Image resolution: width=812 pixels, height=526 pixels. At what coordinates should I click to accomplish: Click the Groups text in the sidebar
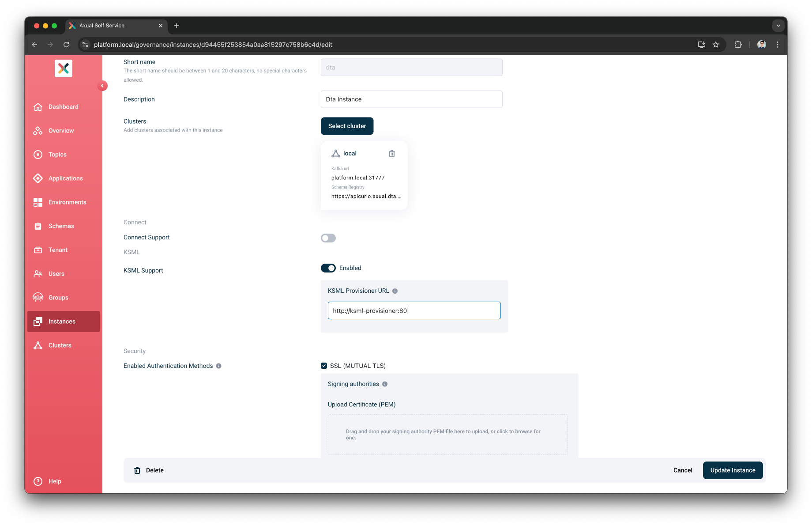click(58, 298)
